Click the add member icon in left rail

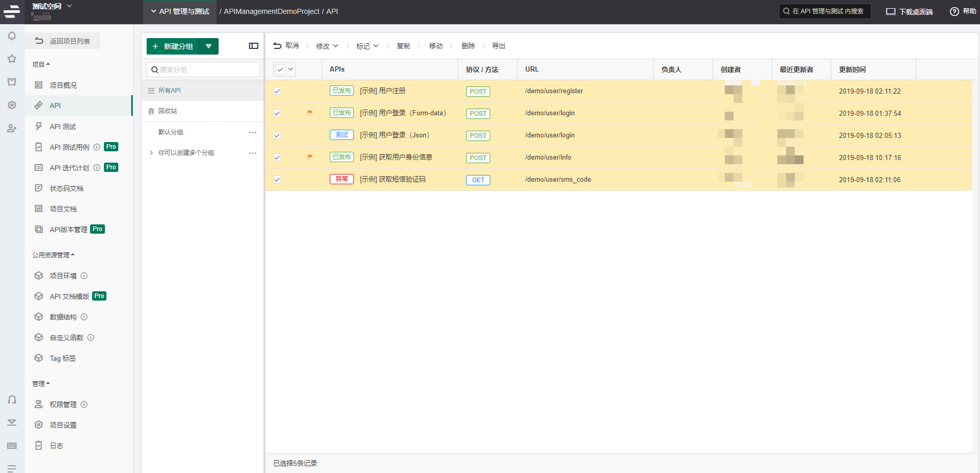click(x=12, y=128)
